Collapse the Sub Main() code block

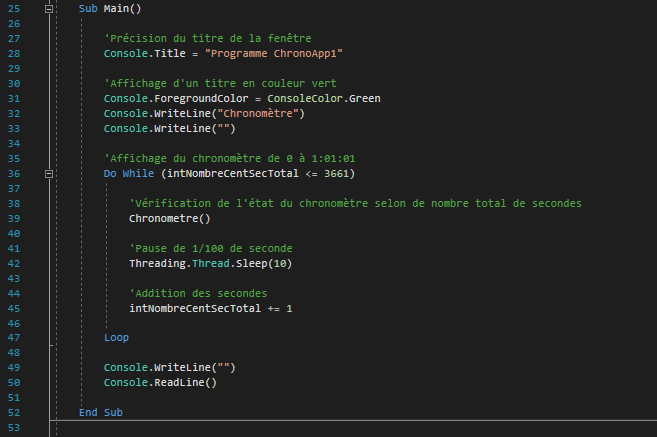coord(49,9)
